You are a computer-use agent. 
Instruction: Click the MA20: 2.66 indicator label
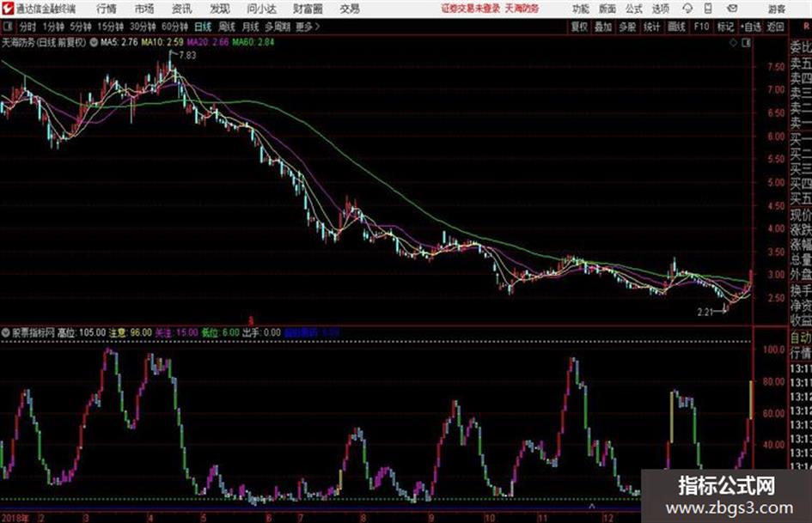[x=208, y=42]
